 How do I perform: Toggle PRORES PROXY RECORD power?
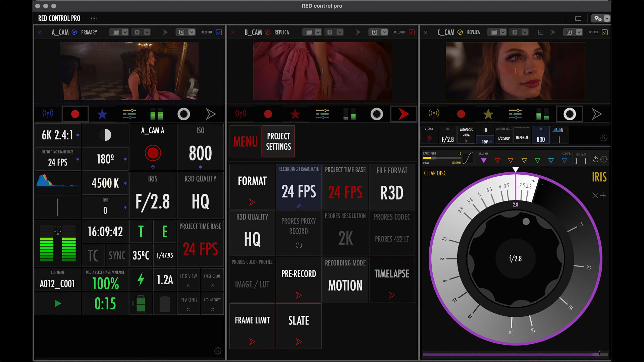[299, 245]
